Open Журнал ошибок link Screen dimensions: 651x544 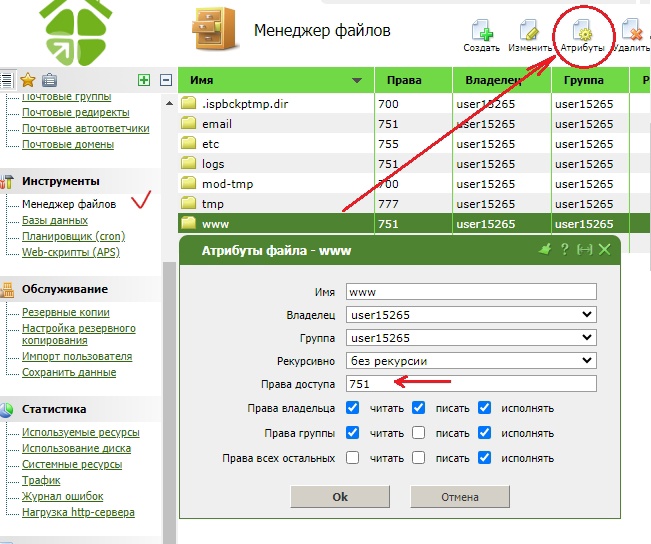coord(63,496)
